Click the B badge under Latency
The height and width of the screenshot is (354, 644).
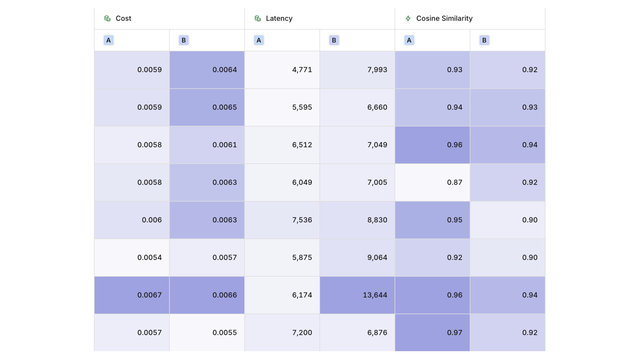point(334,40)
